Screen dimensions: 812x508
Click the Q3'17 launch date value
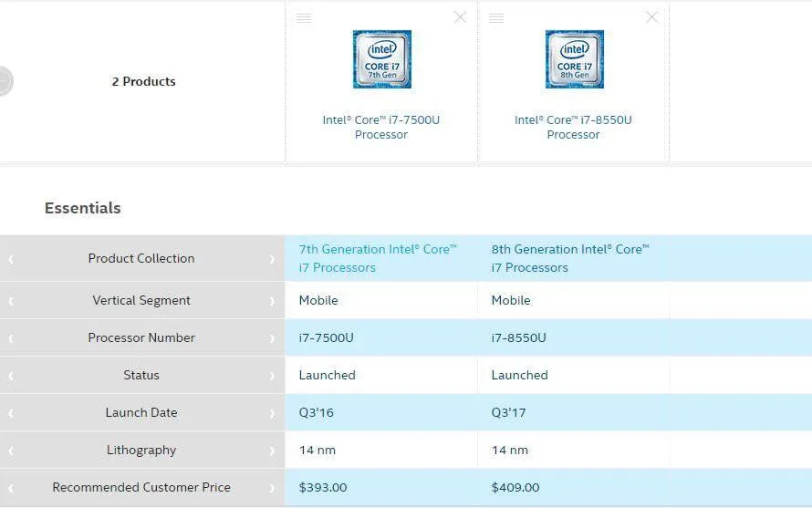pyautogui.click(x=508, y=413)
